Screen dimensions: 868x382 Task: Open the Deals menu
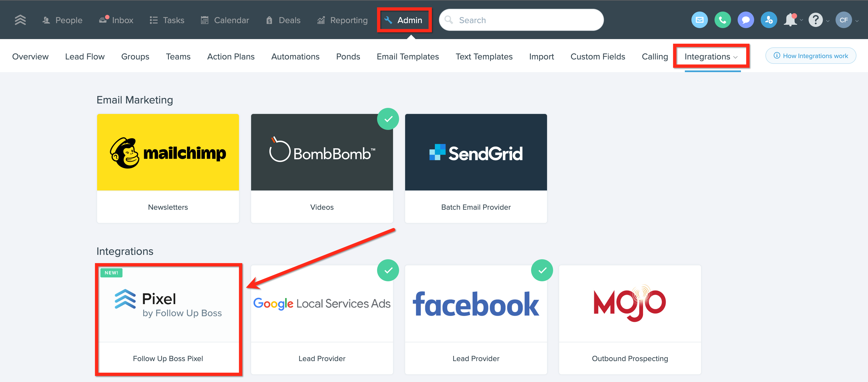[x=283, y=20]
